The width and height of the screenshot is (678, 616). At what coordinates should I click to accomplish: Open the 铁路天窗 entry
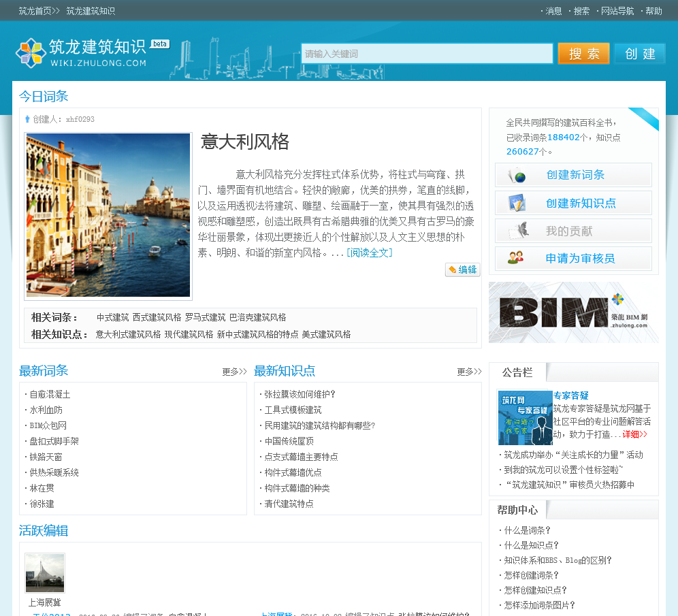tap(46, 457)
